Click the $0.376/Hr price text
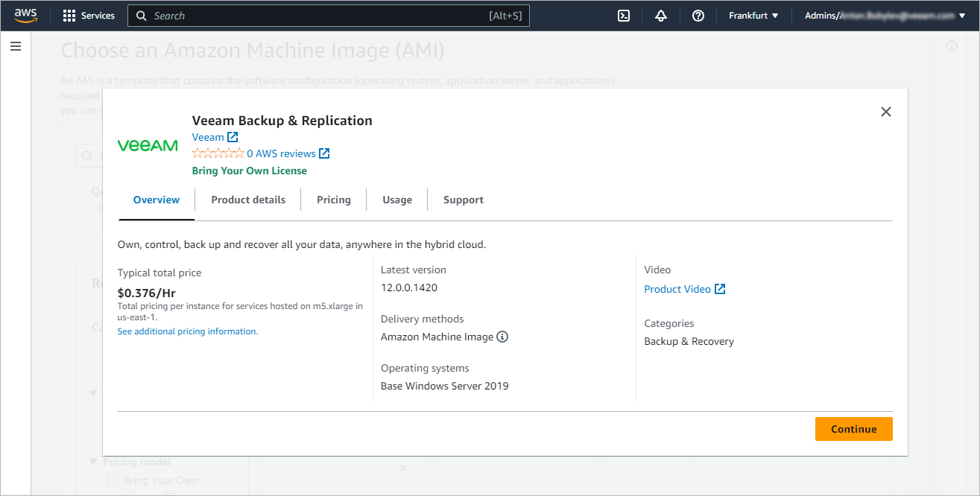Image resolution: width=980 pixels, height=496 pixels. [x=147, y=293]
